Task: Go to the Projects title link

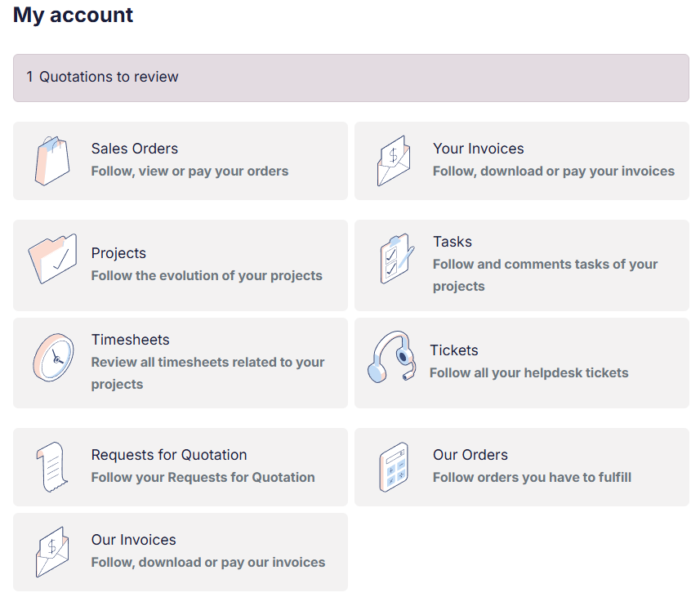Action: point(118,253)
